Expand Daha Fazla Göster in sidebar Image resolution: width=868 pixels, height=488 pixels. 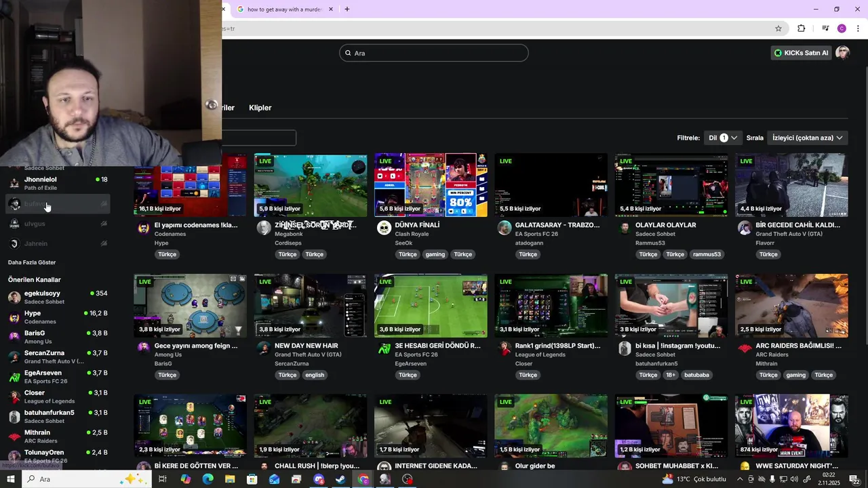pyautogui.click(x=32, y=262)
